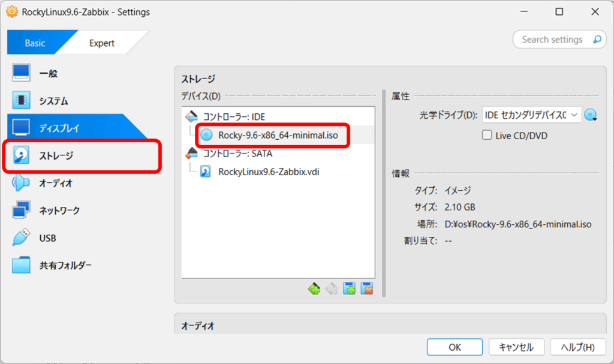The height and width of the screenshot is (364, 614).
Task: Click the remove attachment icon
Action: [367, 289]
